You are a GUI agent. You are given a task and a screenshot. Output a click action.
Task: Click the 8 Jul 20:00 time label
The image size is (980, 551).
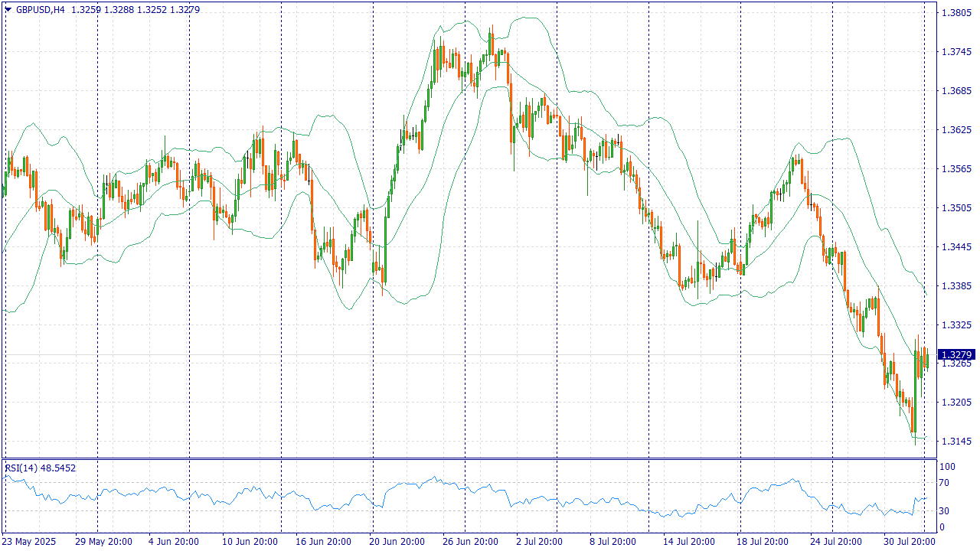[x=615, y=542]
